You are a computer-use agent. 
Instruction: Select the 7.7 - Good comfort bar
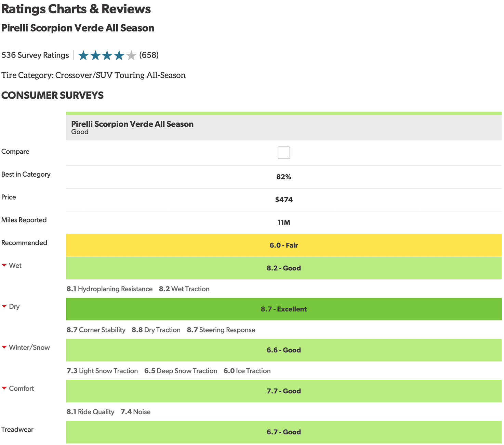click(284, 391)
